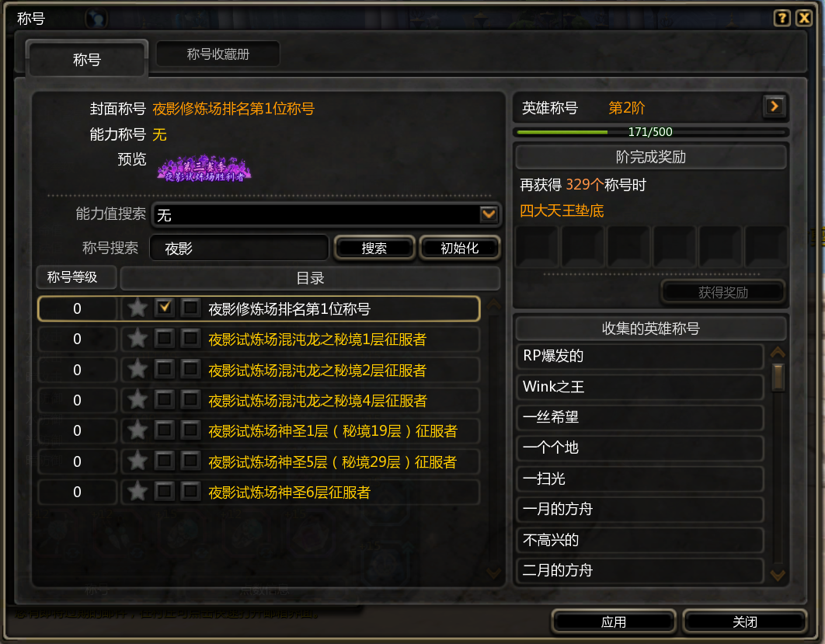Click star icon for 混沌龙之秘境4层征服者
The image size is (825, 644).
137,400
